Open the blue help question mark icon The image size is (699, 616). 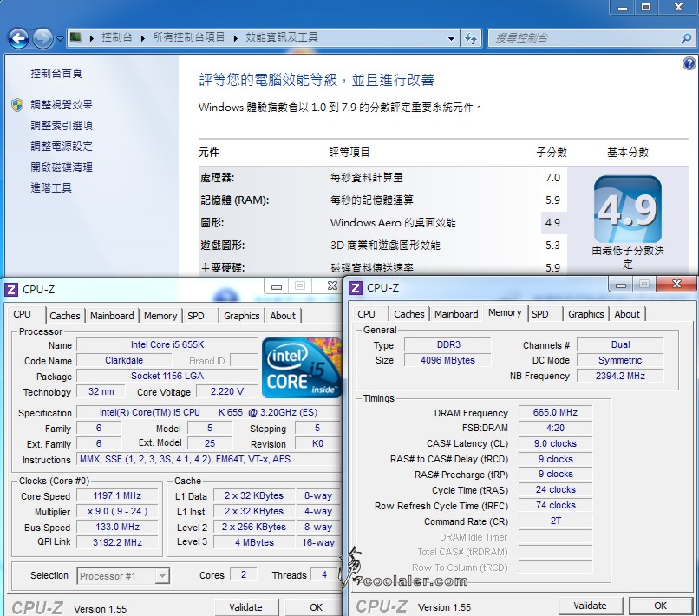[689, 63]
